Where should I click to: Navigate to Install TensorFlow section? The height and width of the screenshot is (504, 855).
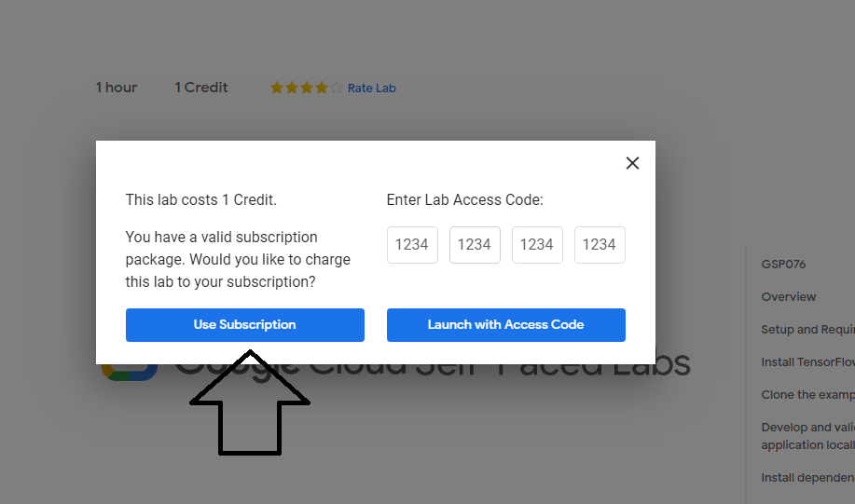pos(808,362)
